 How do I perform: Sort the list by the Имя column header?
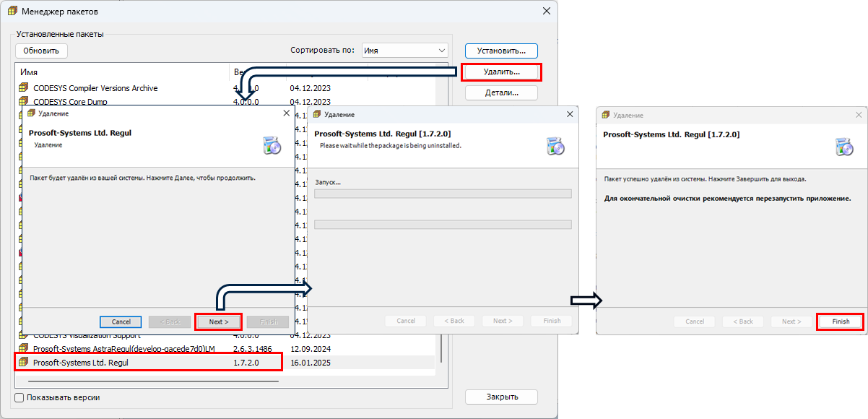pyautogui.click(x=121, y=72)
